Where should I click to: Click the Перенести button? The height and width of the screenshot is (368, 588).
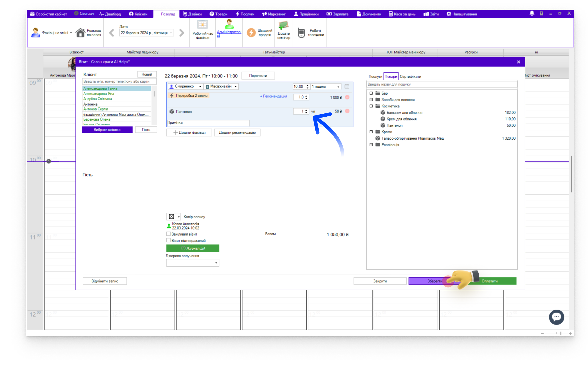click(258, 76)
